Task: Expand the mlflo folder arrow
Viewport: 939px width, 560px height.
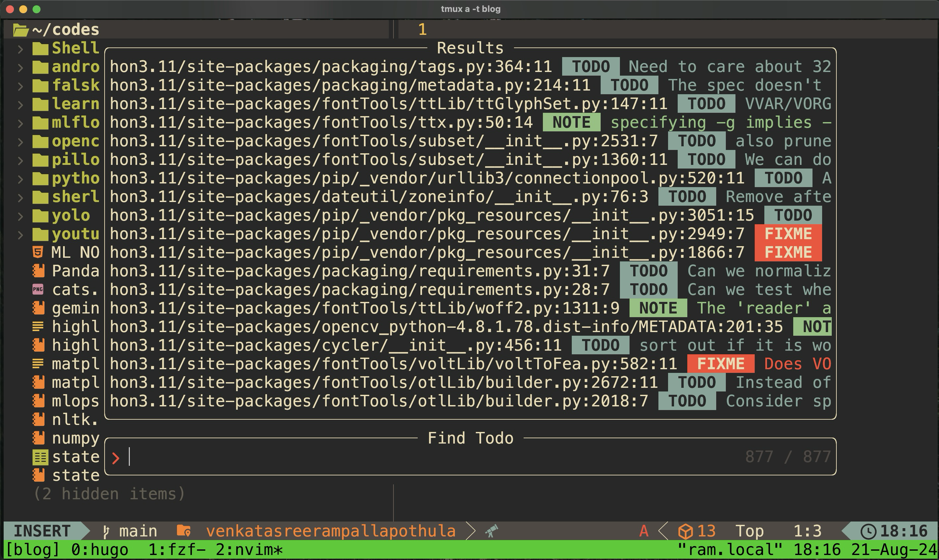Action: pos(20,123)
